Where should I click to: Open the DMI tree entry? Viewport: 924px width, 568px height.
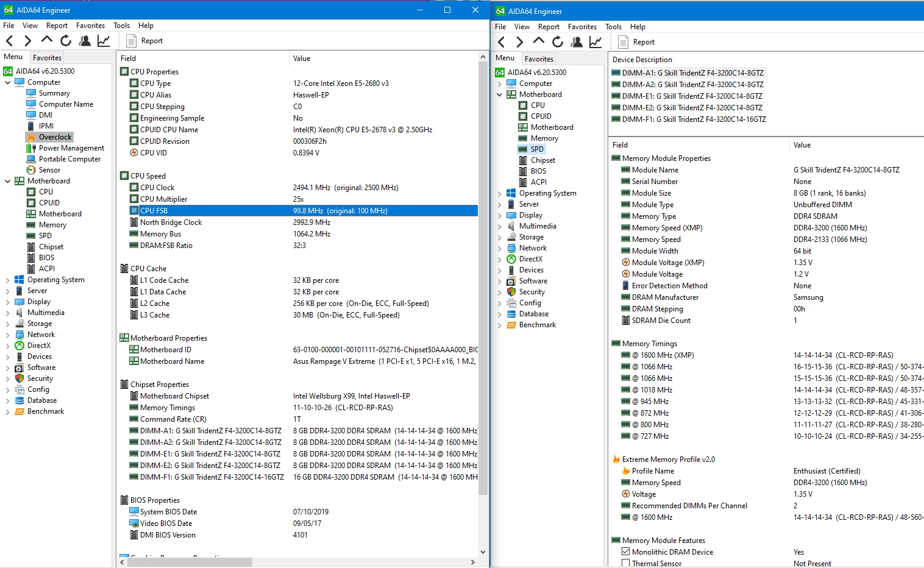(46, 115)
